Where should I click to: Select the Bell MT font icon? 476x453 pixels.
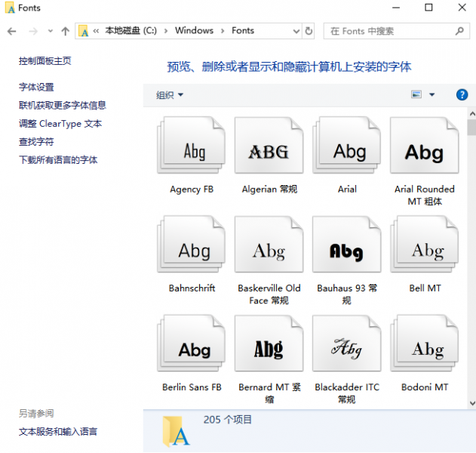pos(425,245)
